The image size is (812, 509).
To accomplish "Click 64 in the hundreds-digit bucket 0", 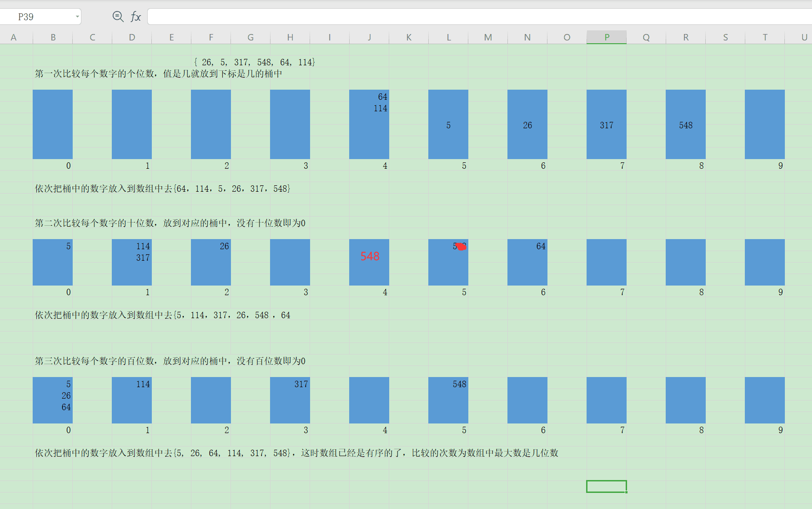I will pyautogui.click(x=66, y=407).
